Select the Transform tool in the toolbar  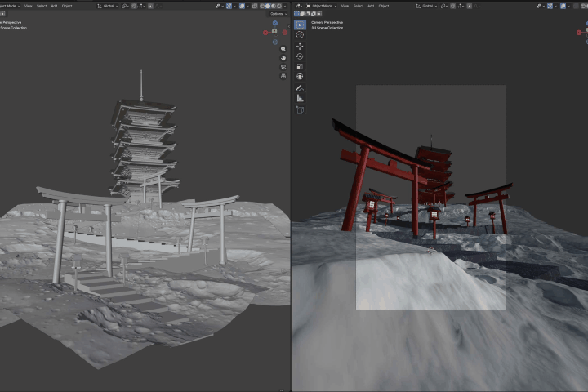[x=300, y=77]
